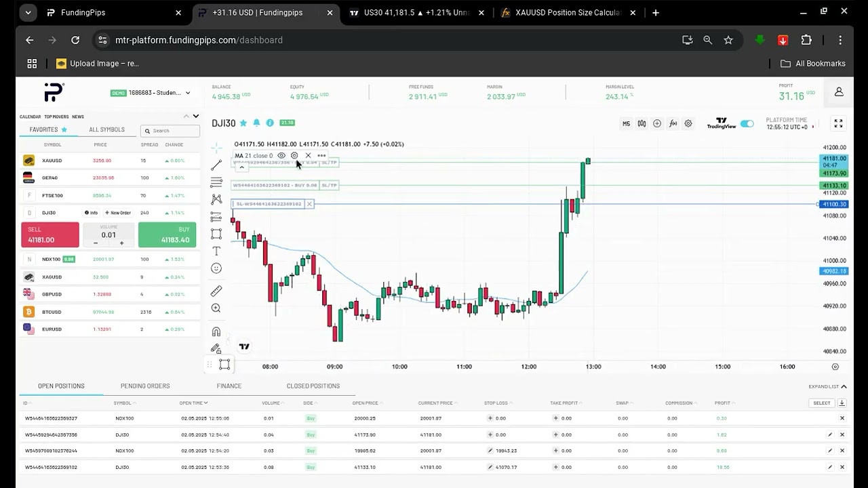
Task: Expand chart to fullscreen
Action: tap(838, 123)
